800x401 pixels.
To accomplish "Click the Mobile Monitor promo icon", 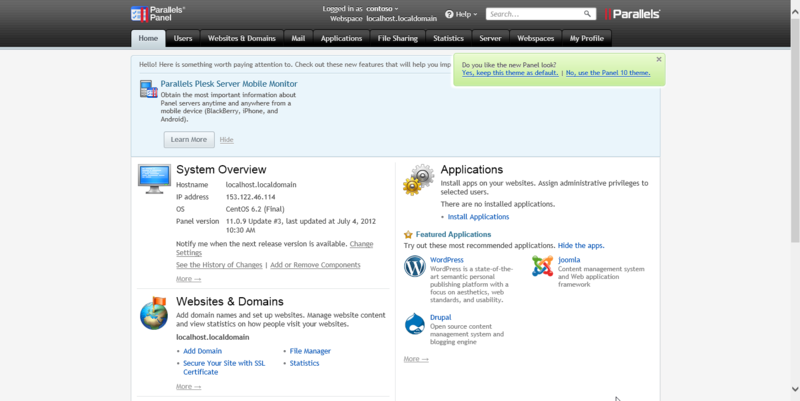I will coord(148,89).
